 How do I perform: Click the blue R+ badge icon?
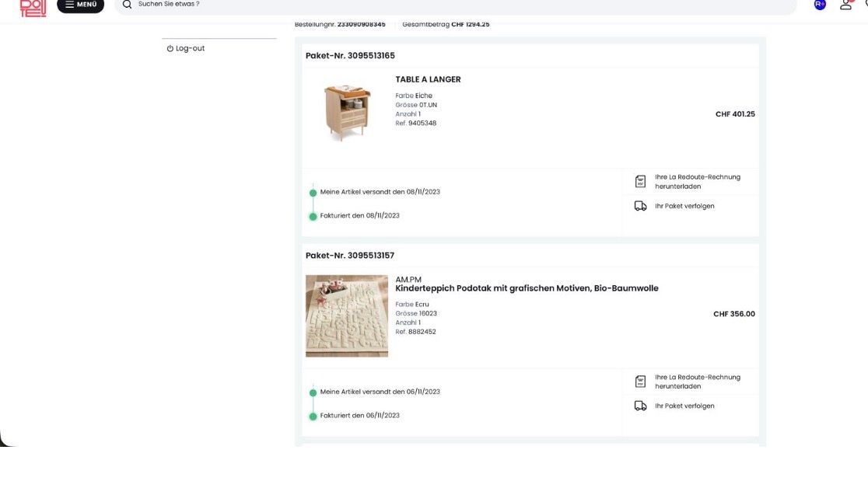[820, 5]
